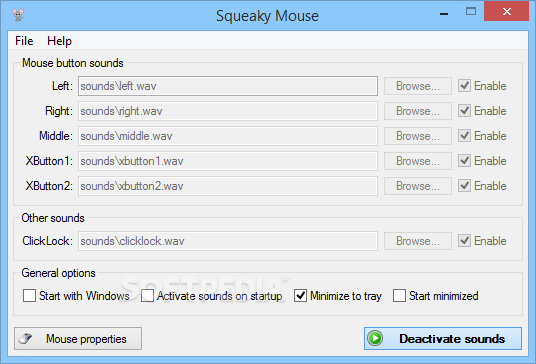Click the green play icon on Deactivate sounds
536x364 pixels.
pyautogui.click(x=375, y=338)
